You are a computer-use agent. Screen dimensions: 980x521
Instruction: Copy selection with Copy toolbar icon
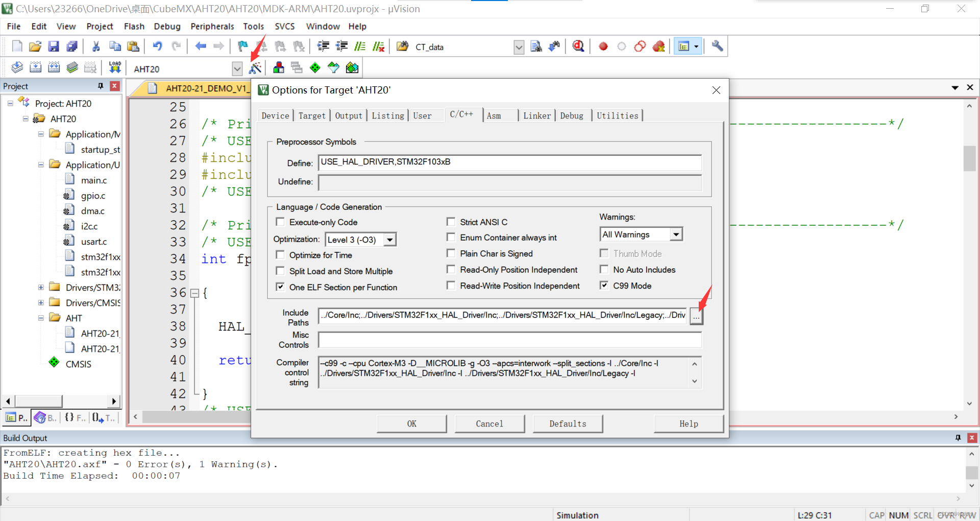point(115,46)
